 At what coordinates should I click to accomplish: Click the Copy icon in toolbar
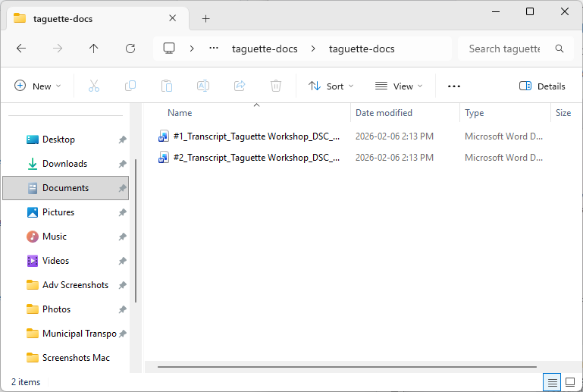[x=130, y=86]
